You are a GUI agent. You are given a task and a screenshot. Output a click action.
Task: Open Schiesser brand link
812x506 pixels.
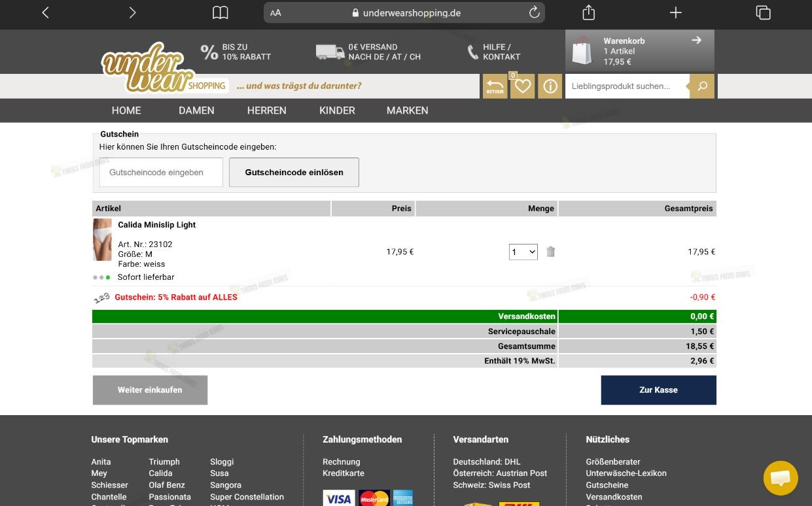coord(109,485)
